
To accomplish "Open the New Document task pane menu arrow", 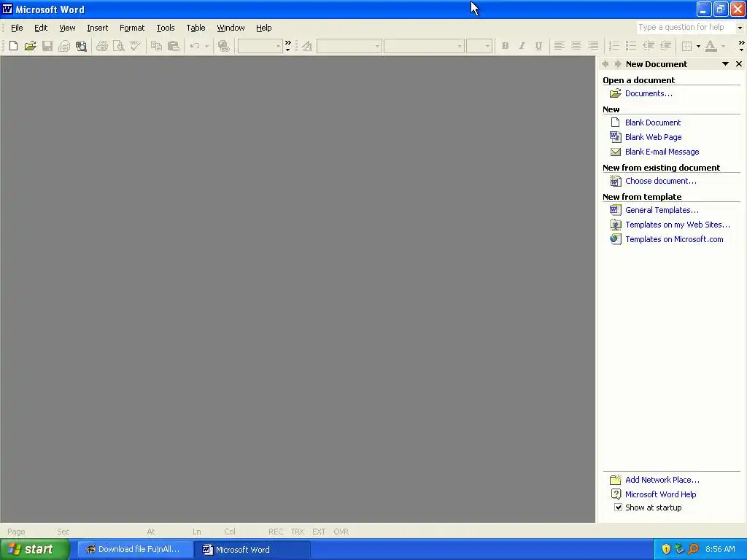I will point(725,64).
